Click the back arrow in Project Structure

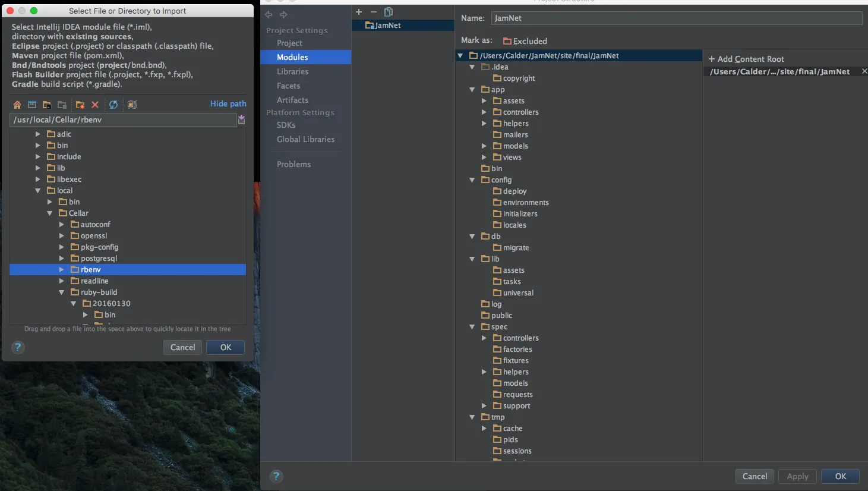tap(269, 14)
